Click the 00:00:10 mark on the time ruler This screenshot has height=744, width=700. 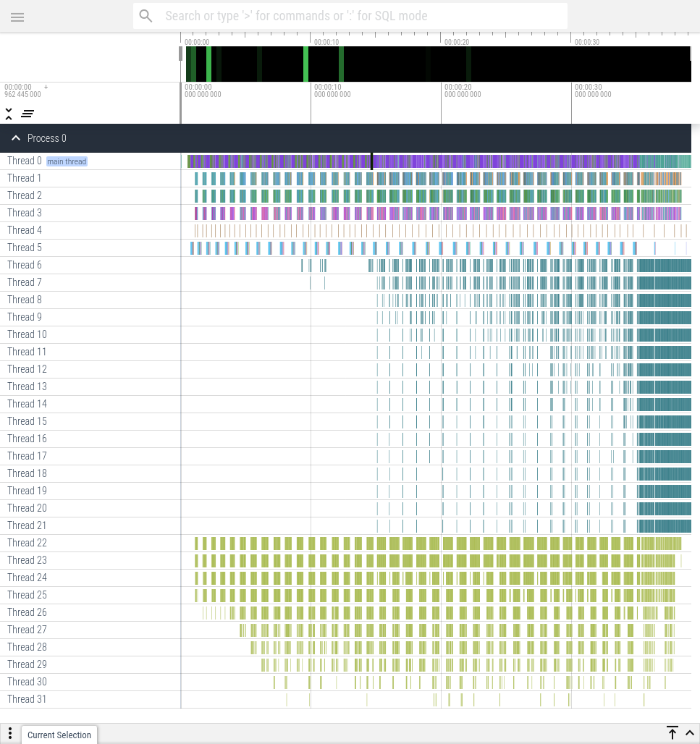[x=327, y=88]
